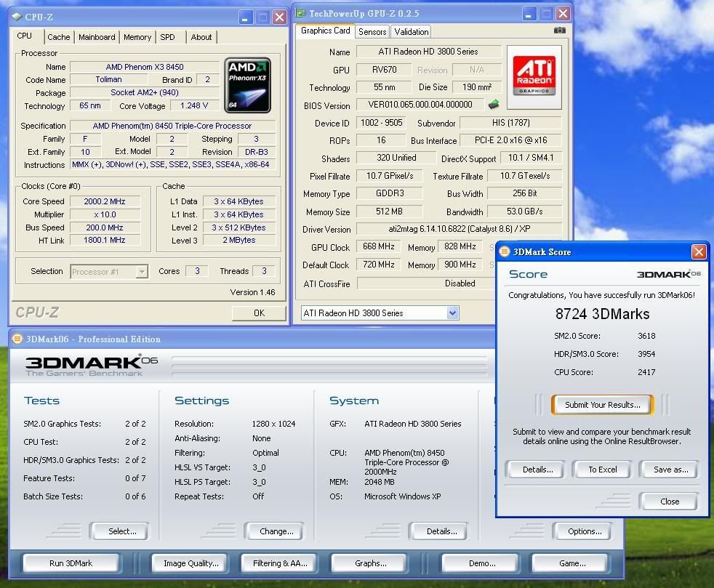The height and width of the screenshot is (588, 714).
Task: Click the BIOS save chip icon in GPU-Z
Action: point(494,105)
